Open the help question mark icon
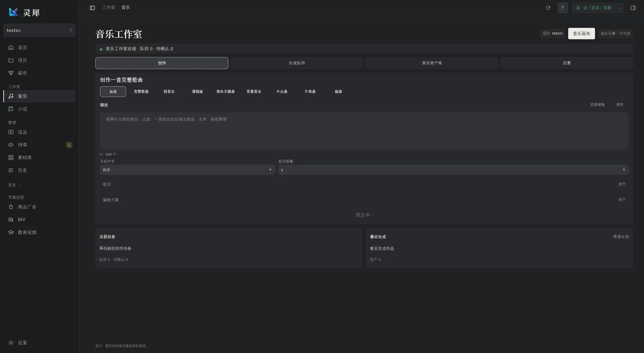 click(563, 8)
